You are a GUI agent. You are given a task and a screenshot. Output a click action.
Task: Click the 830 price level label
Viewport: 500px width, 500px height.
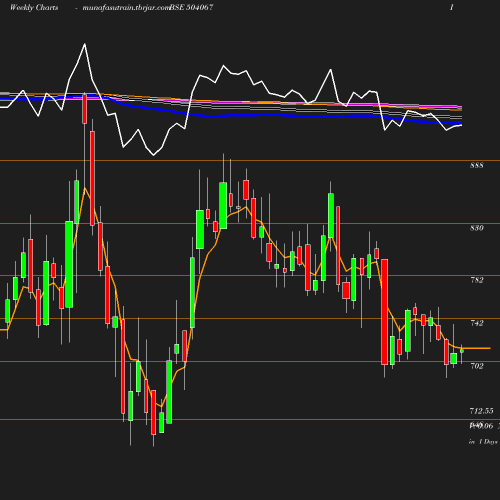(x=477, y=228)
